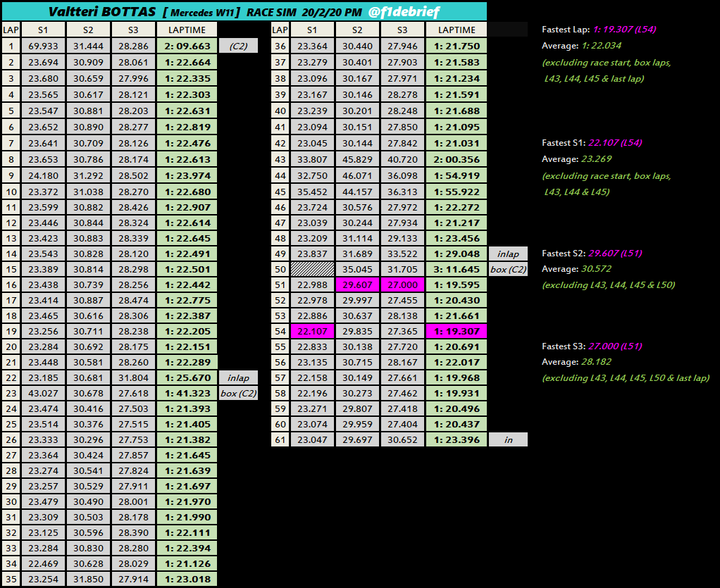Select lap 32 S1 value 23.125
Screen dimensions: 720x588
[x=43, y=533]
